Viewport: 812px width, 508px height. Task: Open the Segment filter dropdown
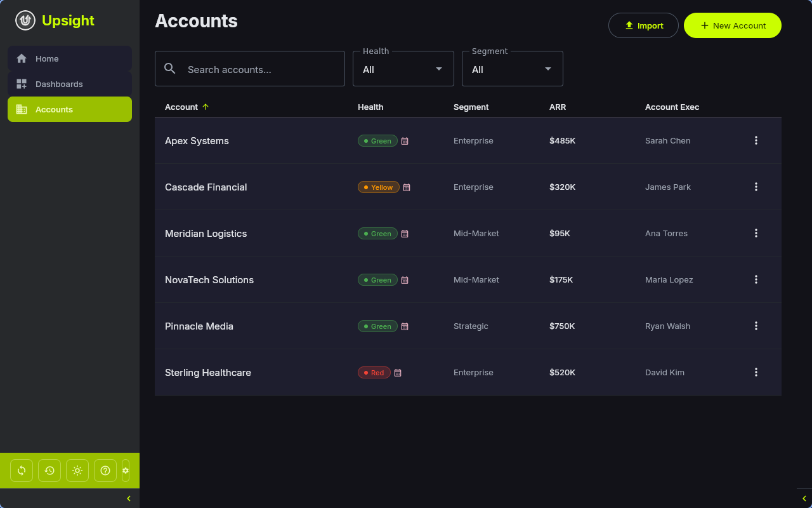[x=512, y=69]
